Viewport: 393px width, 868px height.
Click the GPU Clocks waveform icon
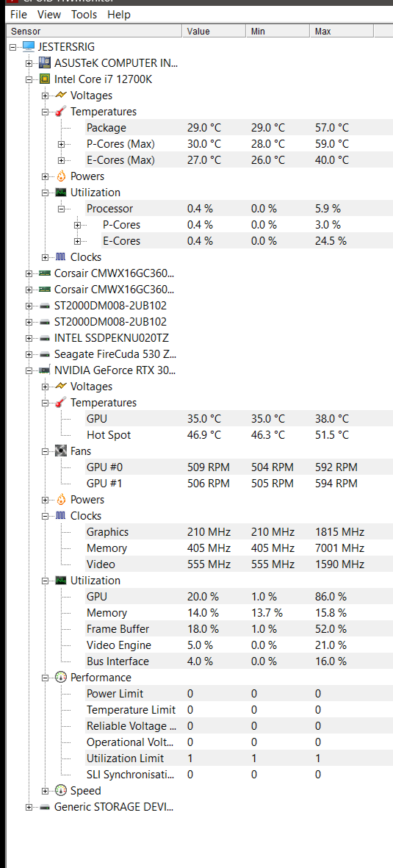tap(61, 516)
